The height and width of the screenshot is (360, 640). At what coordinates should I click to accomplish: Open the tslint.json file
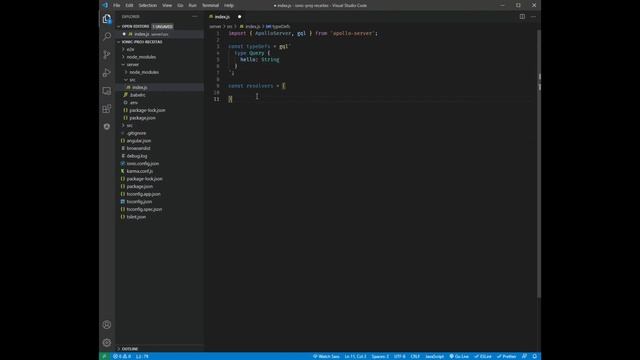coord(136,217)
